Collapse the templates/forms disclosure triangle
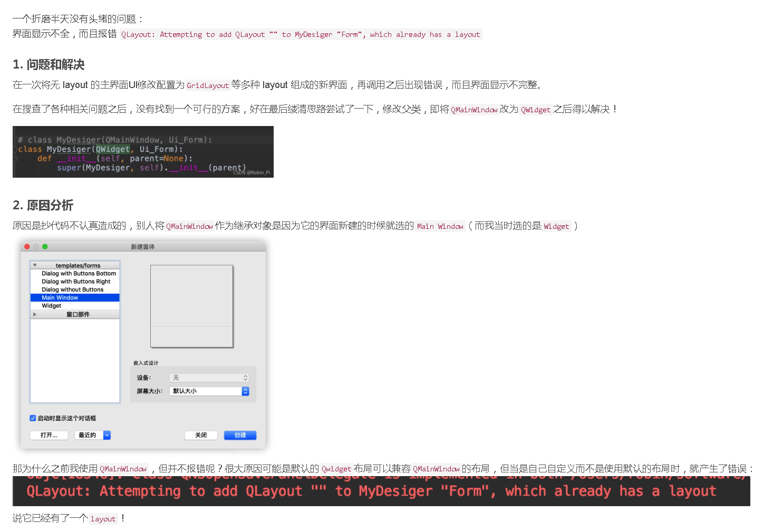Image resolution: width=773 pixels, height=532 pixels. pyautogui.click(x=35, y=264)
